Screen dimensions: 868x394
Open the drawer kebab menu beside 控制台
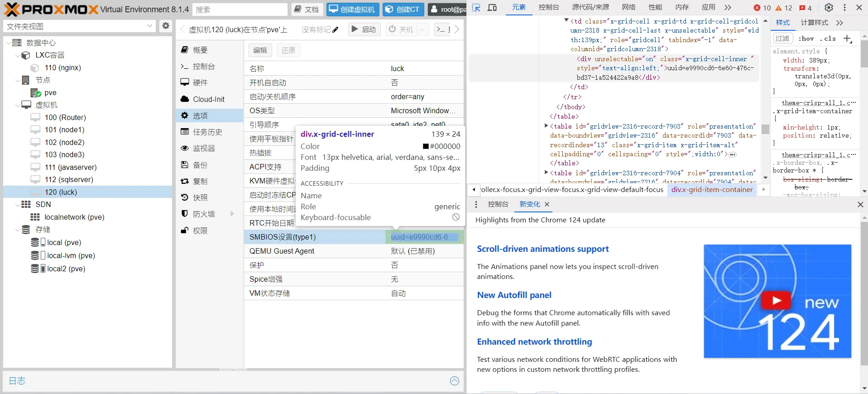click(476, 204)
